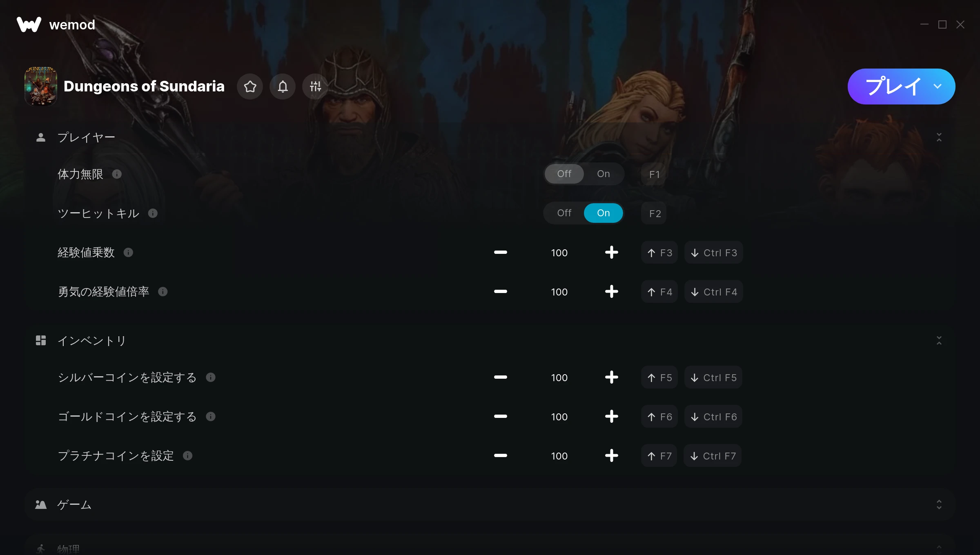980x555 pixels.
Task: Show info icon for 経験値乗数
Action: pyautogui.click(x=128, y=253)
